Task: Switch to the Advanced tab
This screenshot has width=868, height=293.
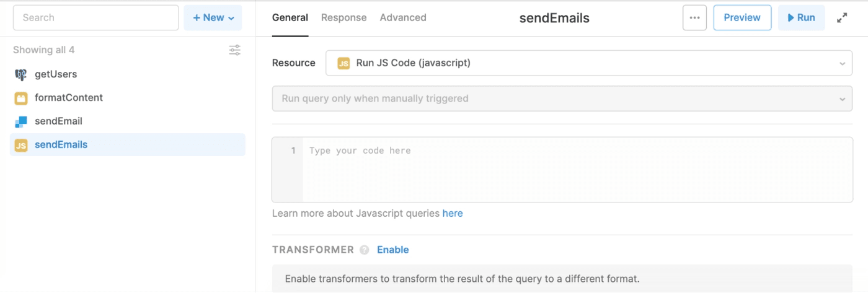Action: tap(403, 18)
